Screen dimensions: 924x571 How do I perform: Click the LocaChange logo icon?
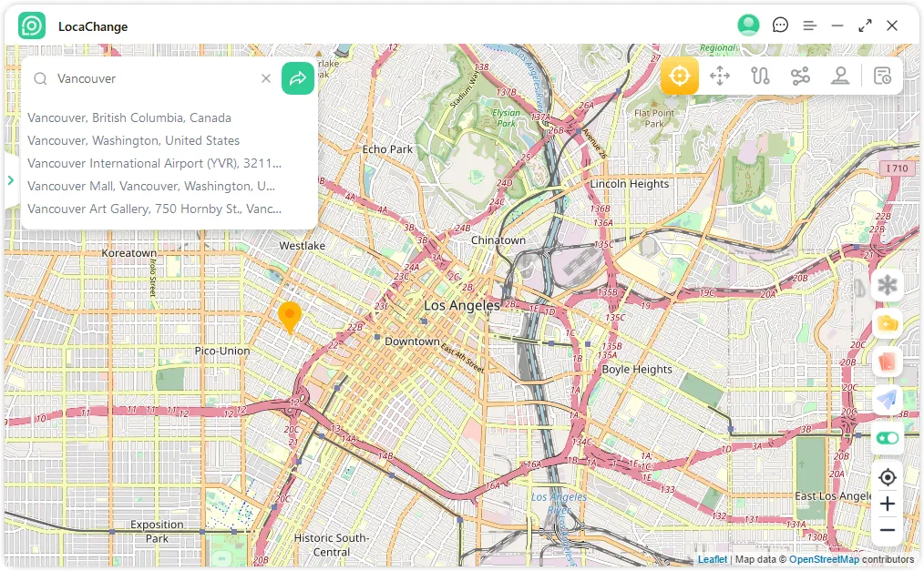(x=32, y=25)
